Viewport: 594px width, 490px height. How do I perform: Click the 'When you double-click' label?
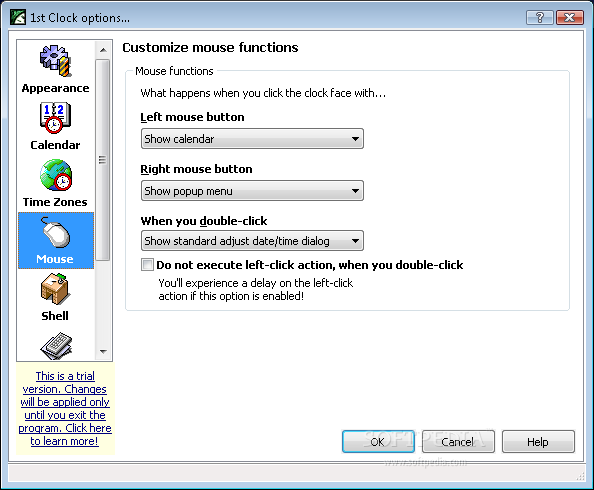204,221
